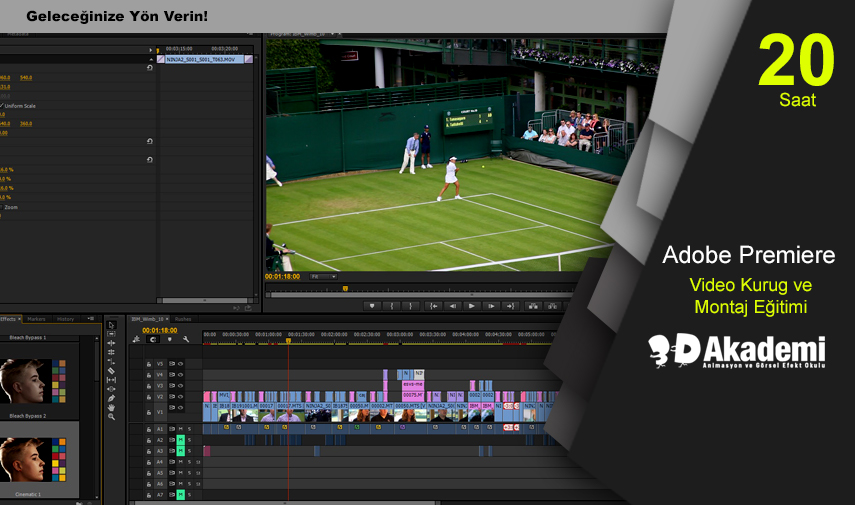855x505 pixels.
Task: Open timeline display settings wrench
Action: (x=186, y=339)
